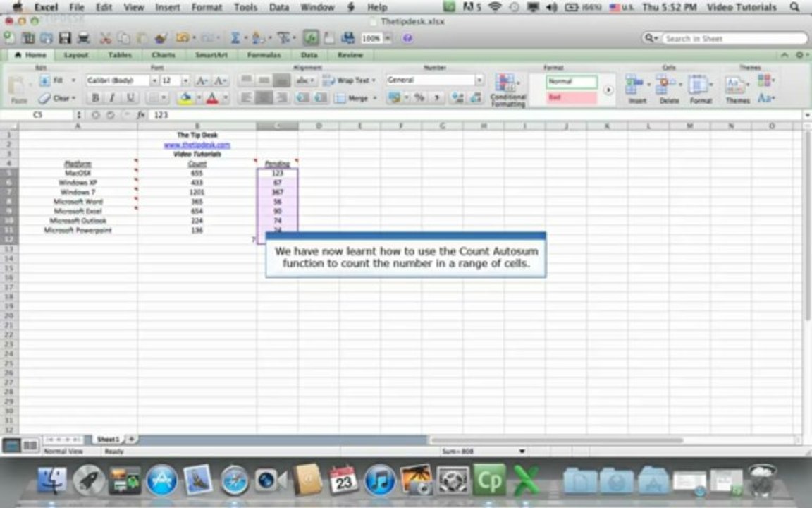Screen dimensions: 812x508
Task: Click the Format Painter brush icon
Action: pos(161,38)
